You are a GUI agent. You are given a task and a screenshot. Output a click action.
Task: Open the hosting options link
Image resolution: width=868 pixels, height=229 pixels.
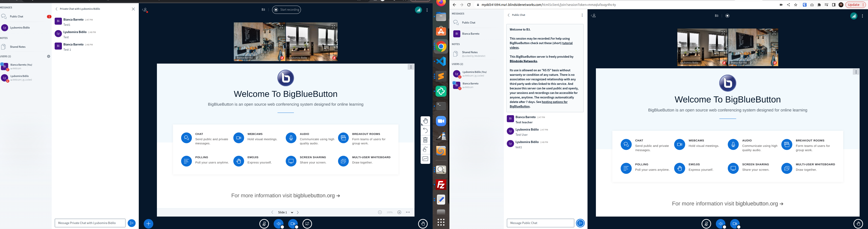pos(539,104)
